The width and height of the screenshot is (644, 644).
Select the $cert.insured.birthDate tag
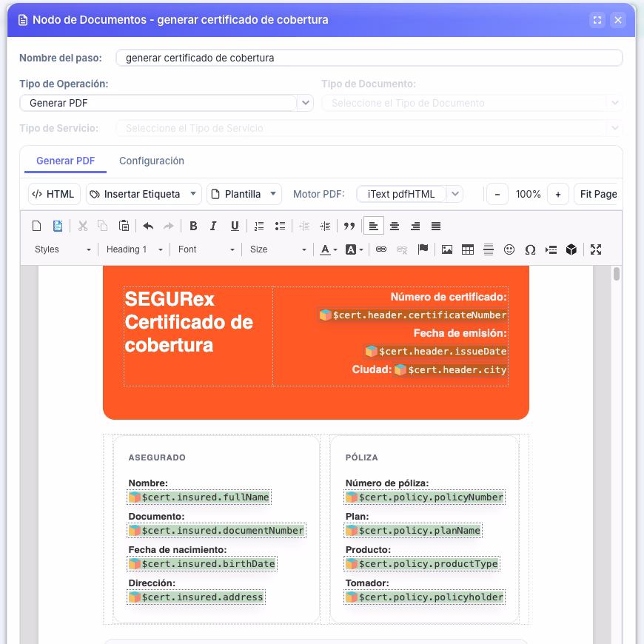[202, 564]
